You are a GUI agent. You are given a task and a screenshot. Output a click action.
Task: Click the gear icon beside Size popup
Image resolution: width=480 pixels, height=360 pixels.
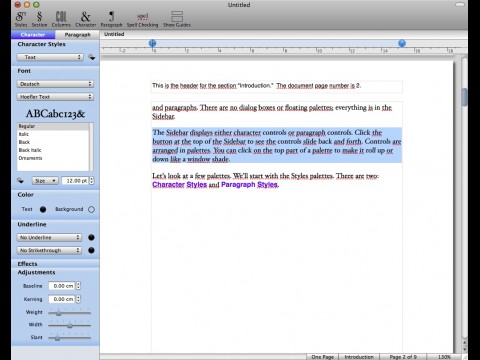pos(20,181)
